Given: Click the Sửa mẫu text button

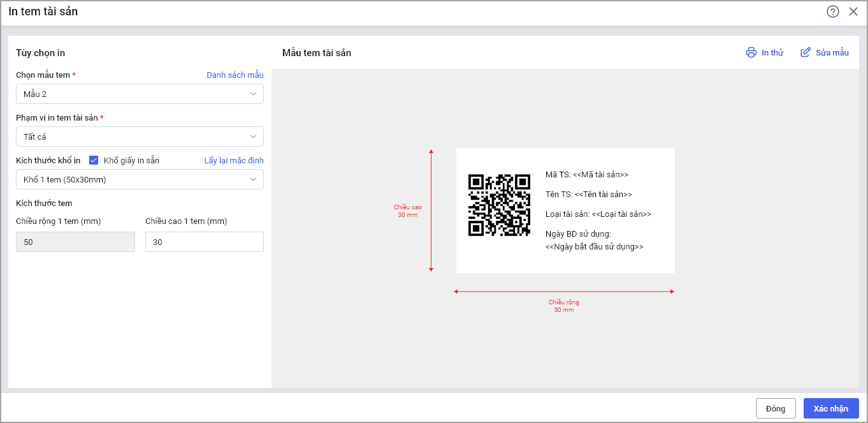Looking at the screenshot, I should click(832, 52).
